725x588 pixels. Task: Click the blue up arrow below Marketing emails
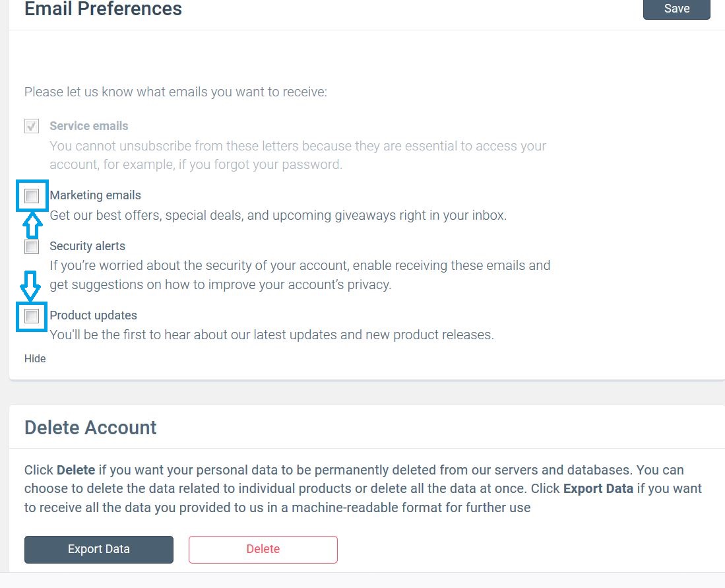coord(32,225)
